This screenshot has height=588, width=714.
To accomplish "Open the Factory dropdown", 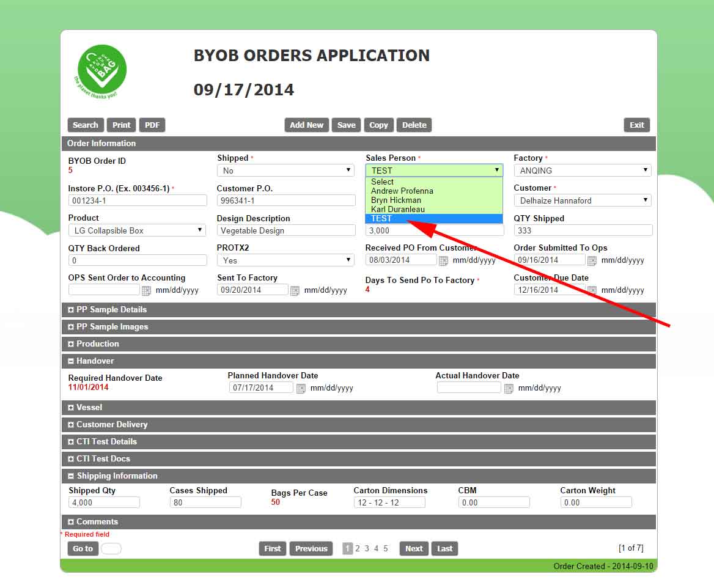I will click(583, 171).
